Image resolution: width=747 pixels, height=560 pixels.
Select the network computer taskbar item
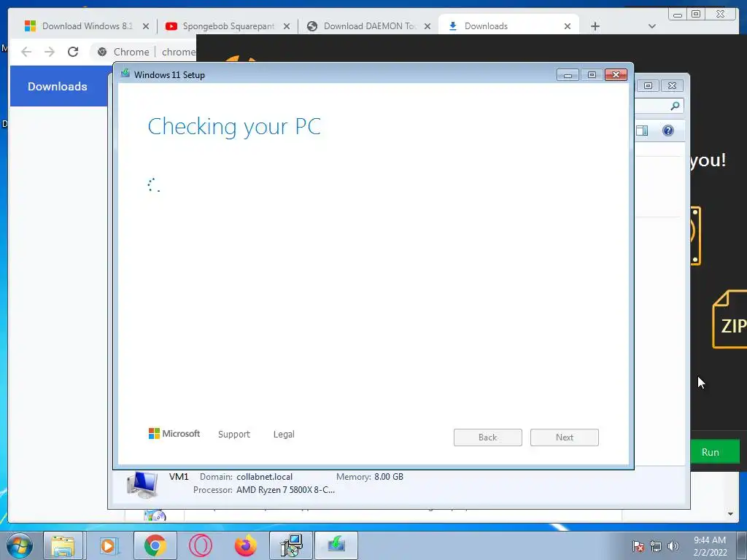point(291,545)
